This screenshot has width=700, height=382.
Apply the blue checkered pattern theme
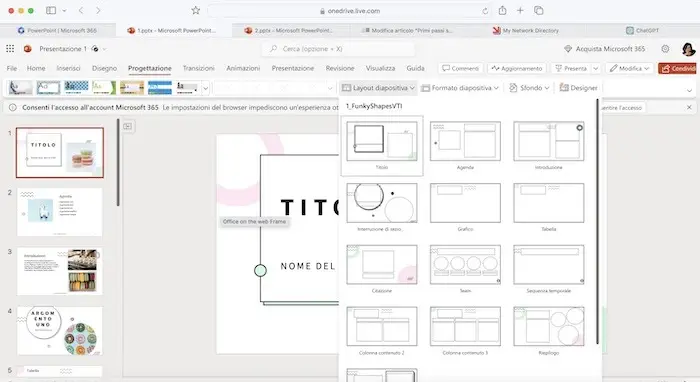coord(76,87)
